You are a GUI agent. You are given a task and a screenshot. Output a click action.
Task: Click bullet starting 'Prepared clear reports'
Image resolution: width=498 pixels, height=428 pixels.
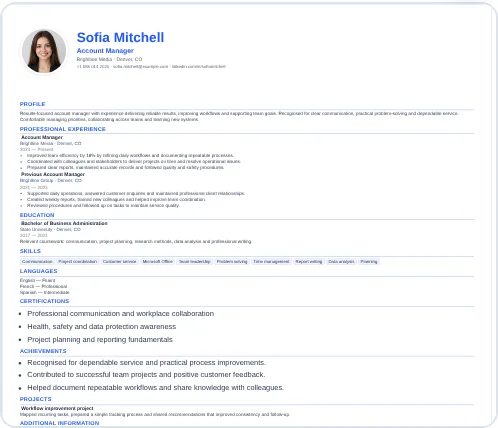tap(125, 167)
